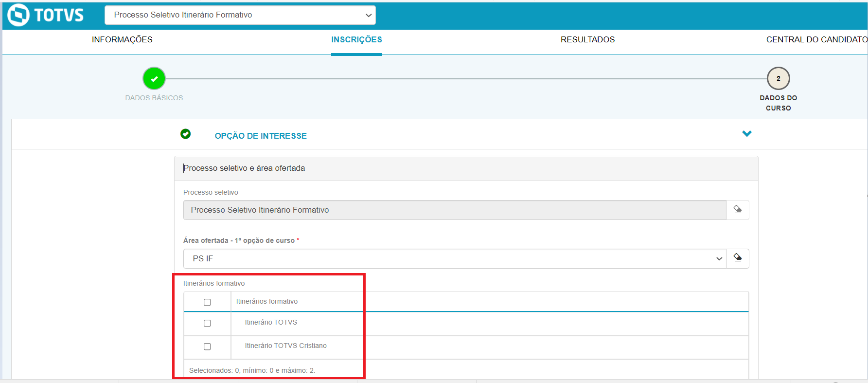Open the Informações tab
This screenshot has width=868, height=383.
[x=122, y=39]
